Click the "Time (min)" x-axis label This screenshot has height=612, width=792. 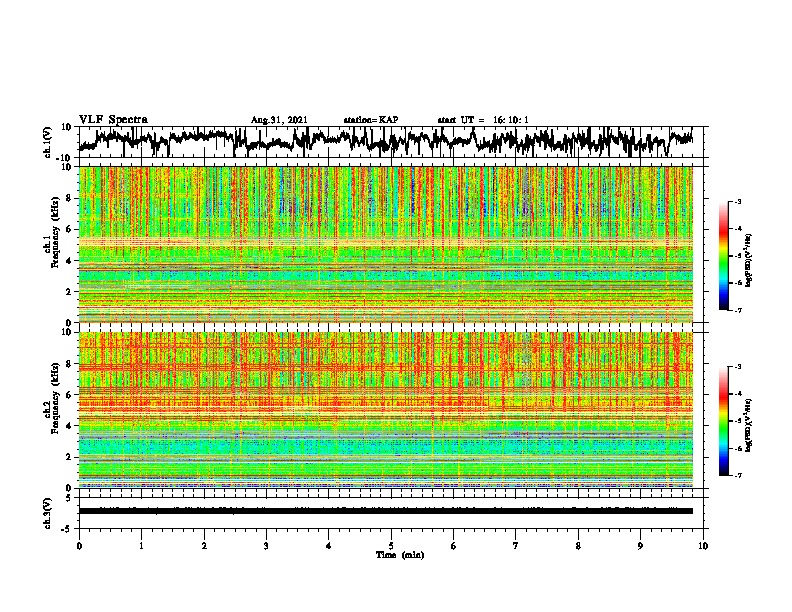point(400,555)
